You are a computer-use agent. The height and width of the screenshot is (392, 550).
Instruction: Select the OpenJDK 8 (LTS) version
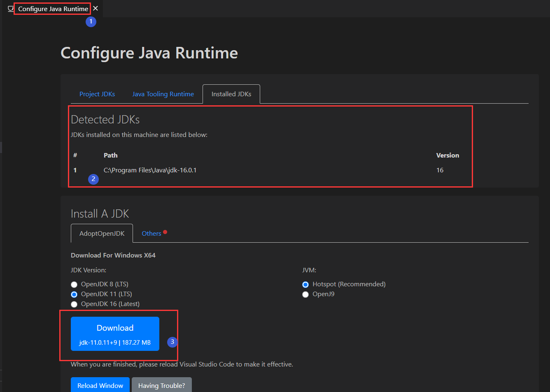(x=74, y=284)
